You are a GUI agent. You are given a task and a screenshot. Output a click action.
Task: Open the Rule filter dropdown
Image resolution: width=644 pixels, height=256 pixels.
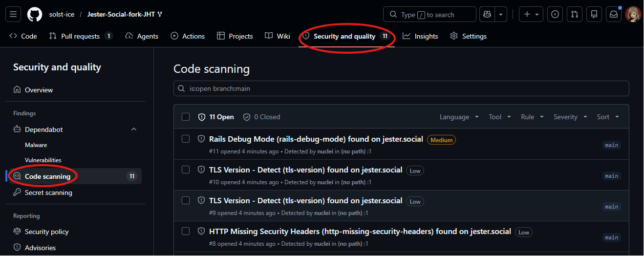click(x=532, y=117)
